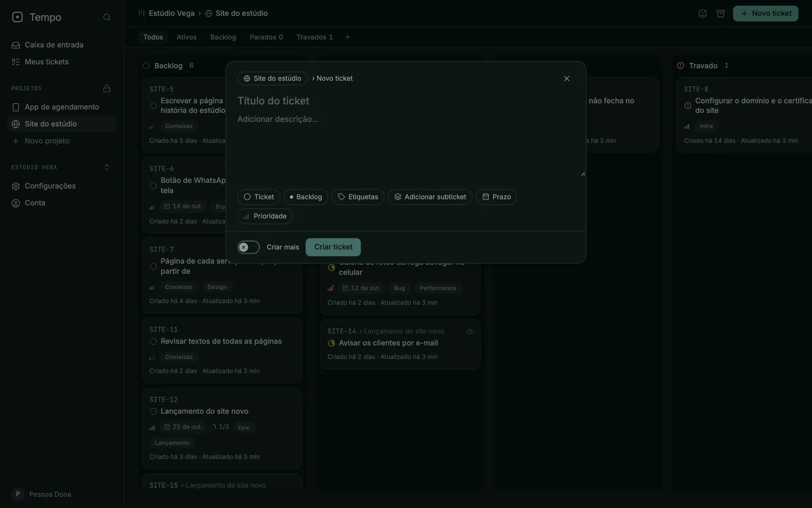Click the archive box icon in header
Viewport: 812px width, 508px height.
[721, 14]
